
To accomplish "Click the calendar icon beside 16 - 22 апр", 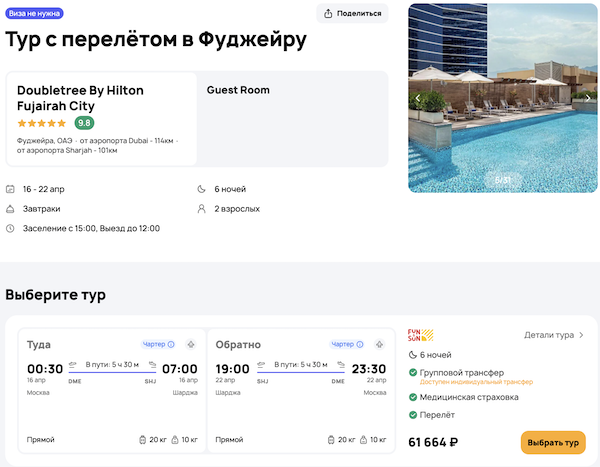I will point(11,189).
